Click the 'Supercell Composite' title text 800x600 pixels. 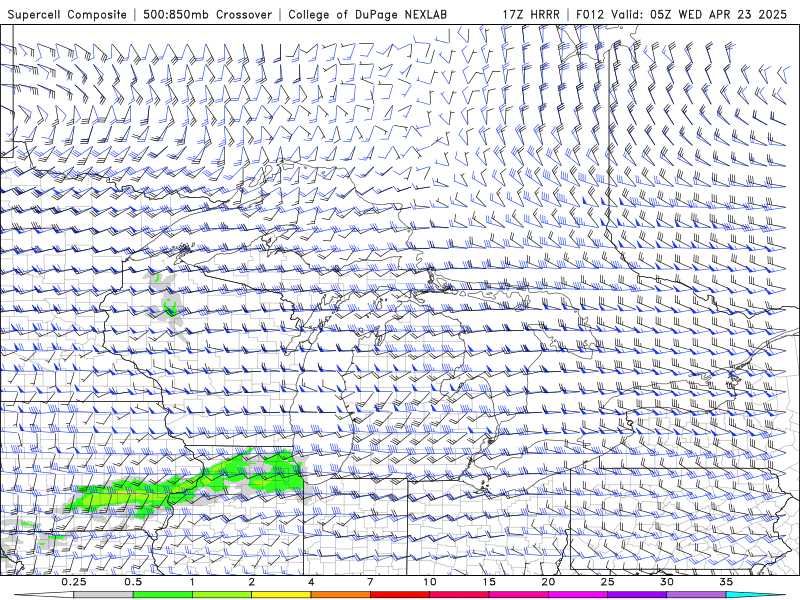[67, 14]
